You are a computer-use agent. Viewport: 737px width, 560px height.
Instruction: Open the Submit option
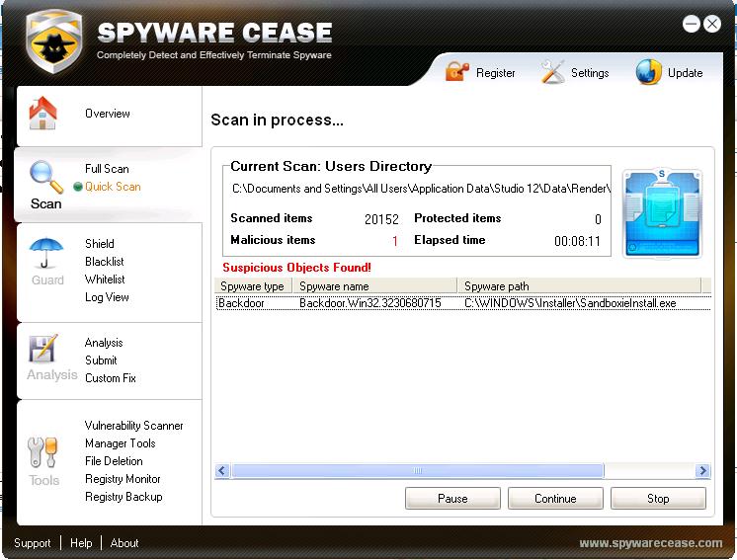(x=101, y=360)
